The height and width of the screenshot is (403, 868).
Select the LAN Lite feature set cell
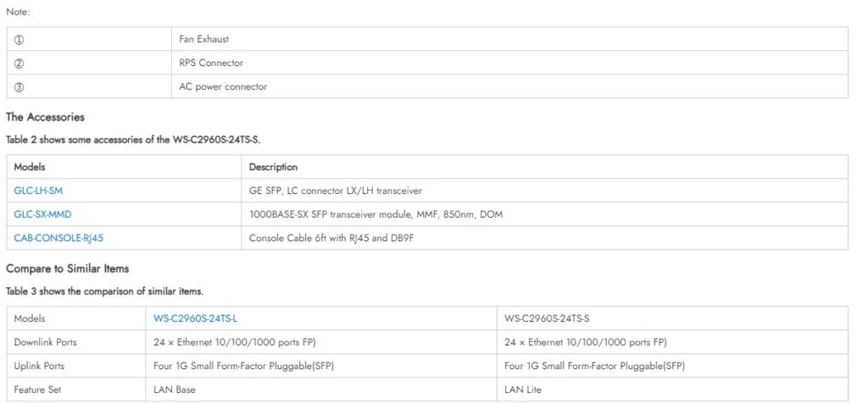pyautogui.click(x=522, y=389)
